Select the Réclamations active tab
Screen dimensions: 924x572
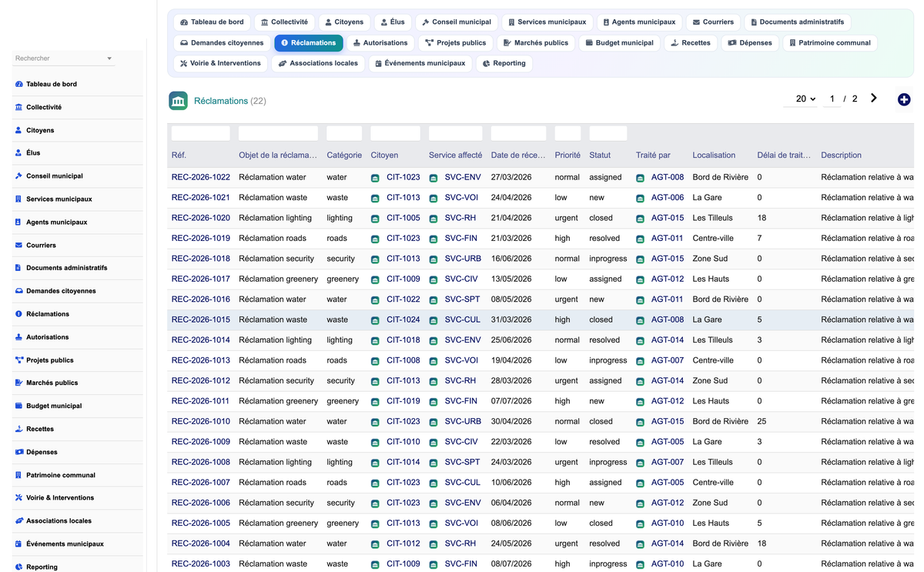pos(309,43)
